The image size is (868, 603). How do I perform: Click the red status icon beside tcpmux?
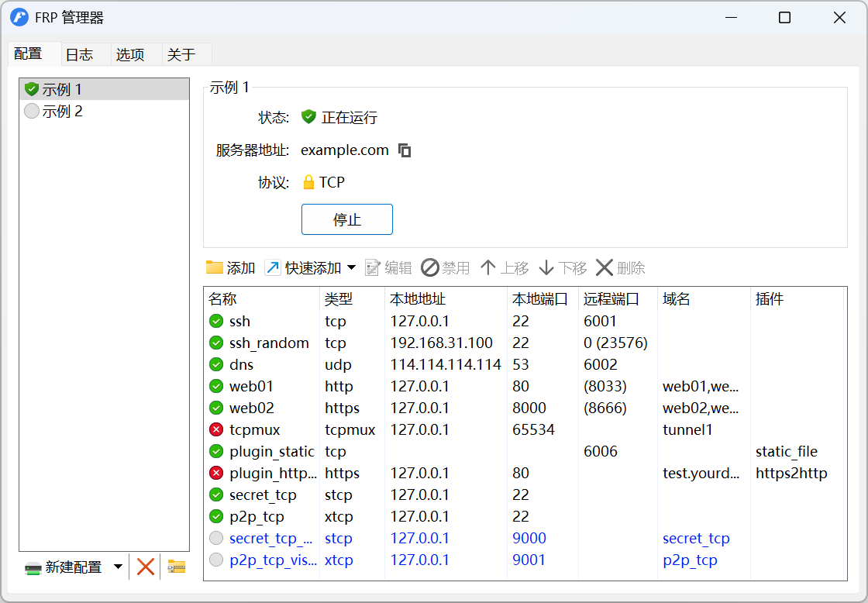[217, 429]
